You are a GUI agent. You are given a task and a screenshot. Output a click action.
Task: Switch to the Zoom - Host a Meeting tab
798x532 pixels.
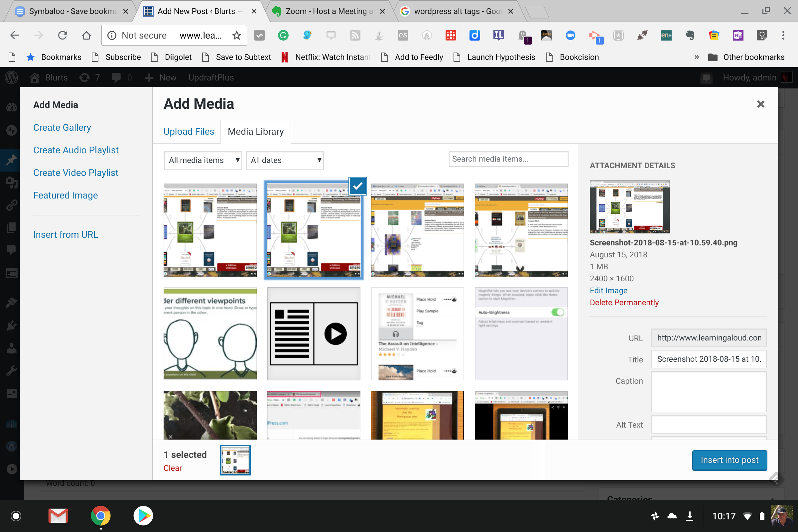pyautogui.click(x=326, y=11)
